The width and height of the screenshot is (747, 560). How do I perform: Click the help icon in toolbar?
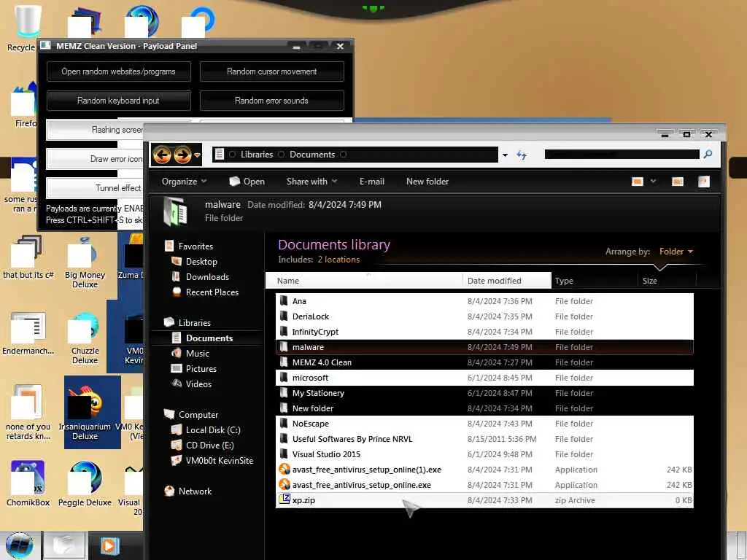[704, 182]
